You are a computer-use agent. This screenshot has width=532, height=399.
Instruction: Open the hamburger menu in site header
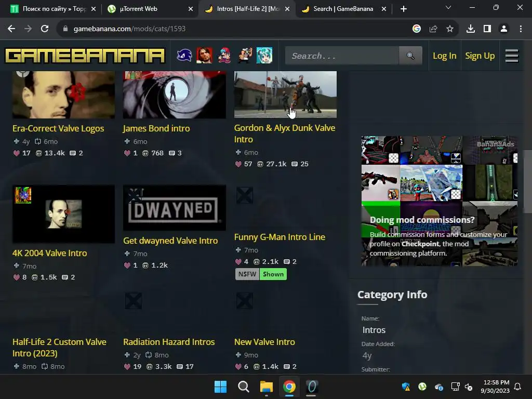point(512,56)
